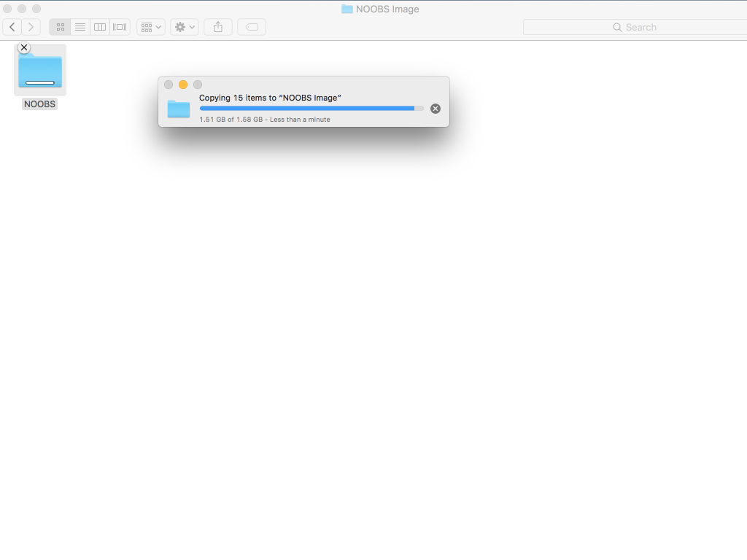Image resolution: width=747 pixels, height=560 pixels.
Task: Open the Action gear menu
Action: pyautogui.click(x=185, y=27)
